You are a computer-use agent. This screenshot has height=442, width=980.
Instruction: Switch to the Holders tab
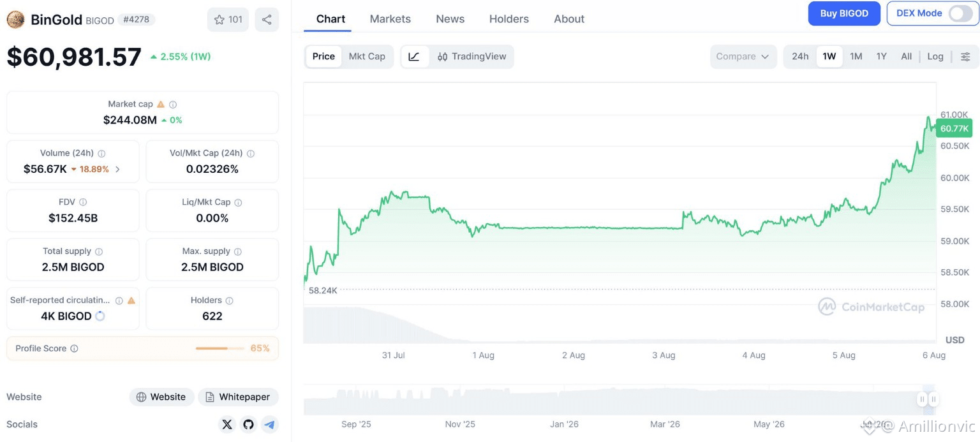tap(509, 19)
